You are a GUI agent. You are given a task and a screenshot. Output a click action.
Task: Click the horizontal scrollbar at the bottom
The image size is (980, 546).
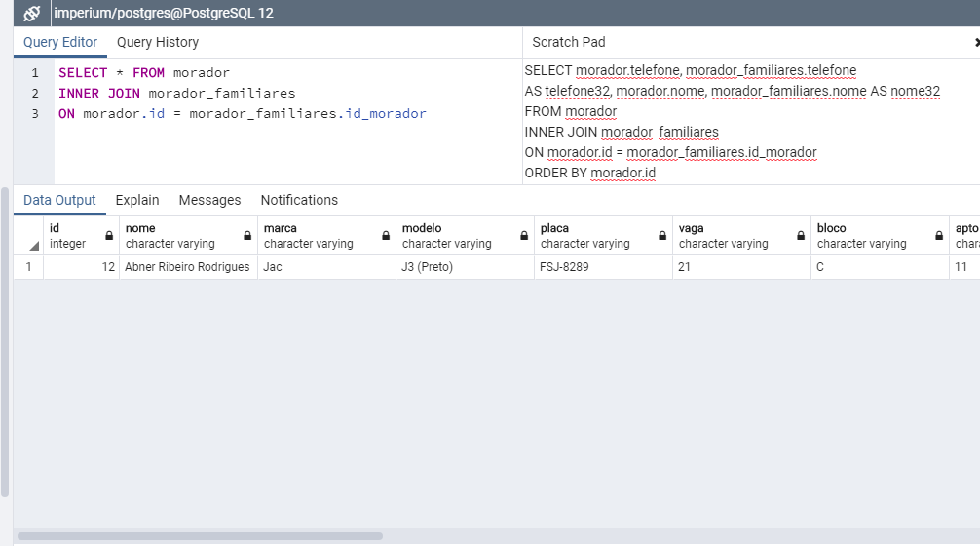[x=200, y=535]
